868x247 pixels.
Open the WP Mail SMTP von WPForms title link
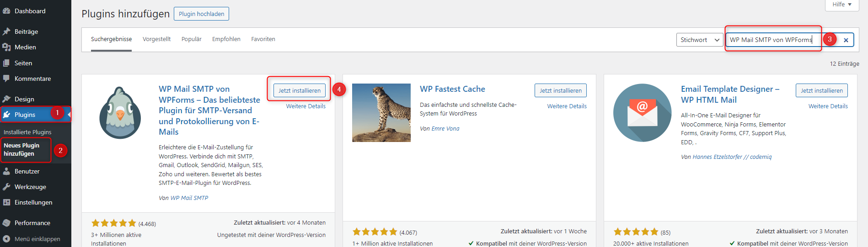coord(209,110)
